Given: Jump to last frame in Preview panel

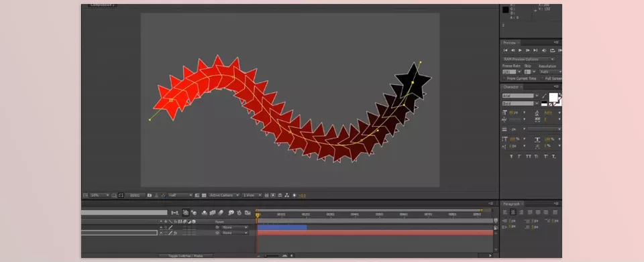Looking at the screenshot, I should tap(535, 50).
